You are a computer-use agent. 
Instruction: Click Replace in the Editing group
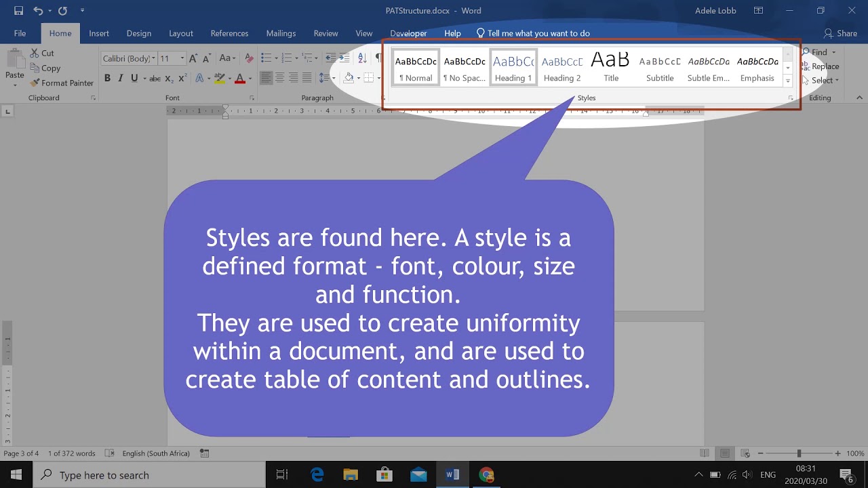pyautogui.click(x=820, y=66)
